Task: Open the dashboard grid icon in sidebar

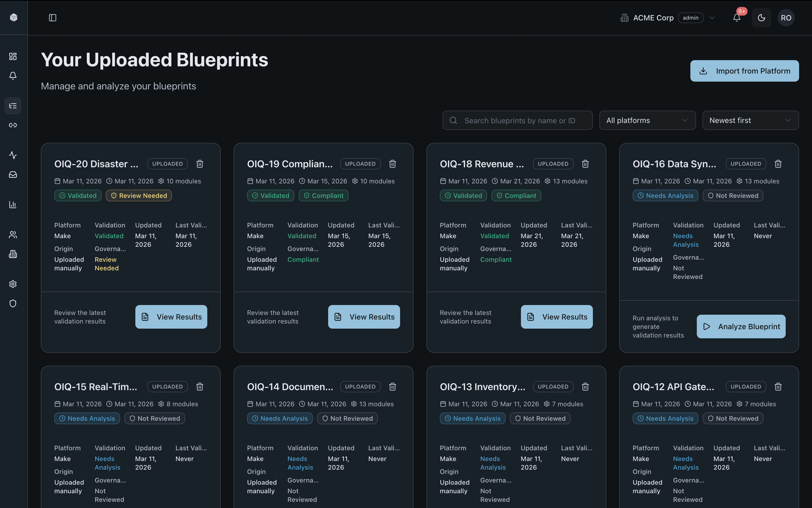Action: [x=13, y=56]
